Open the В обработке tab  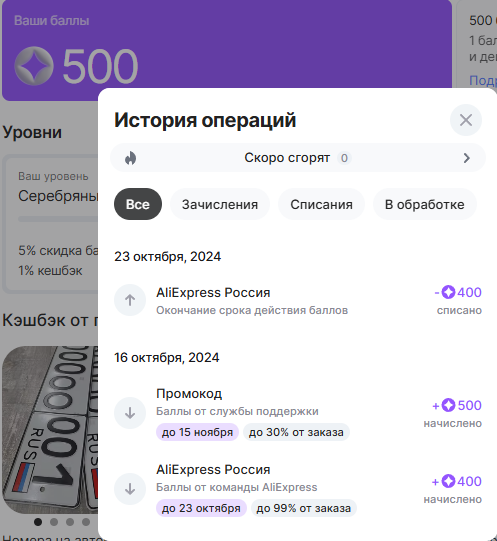pos(425,204)
